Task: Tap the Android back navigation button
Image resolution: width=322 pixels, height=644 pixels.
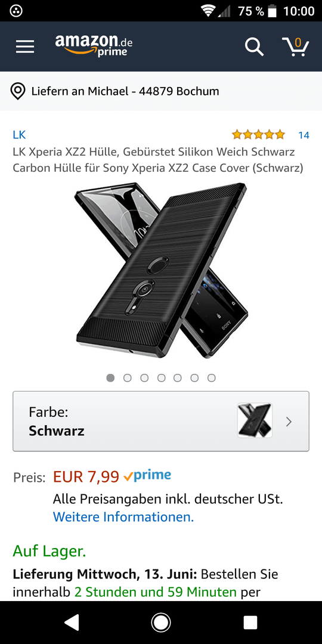Action: click(72, 623)
